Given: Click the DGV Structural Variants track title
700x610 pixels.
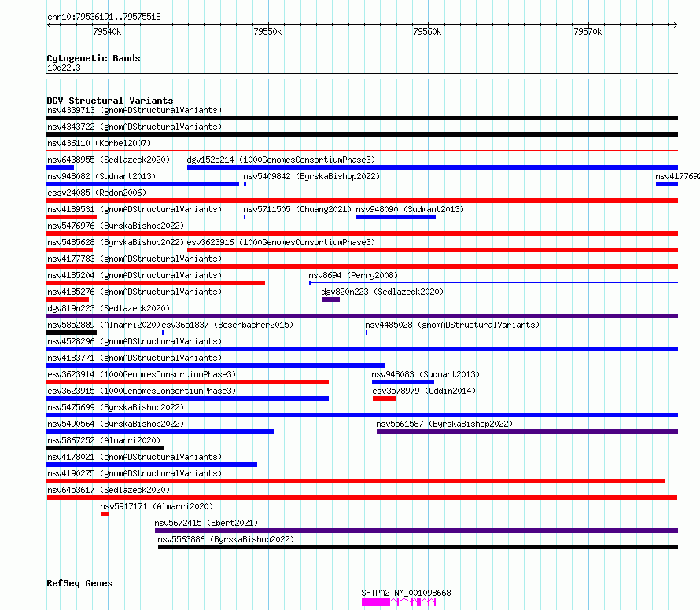Looking at the screenshot, I should [110, 101].
